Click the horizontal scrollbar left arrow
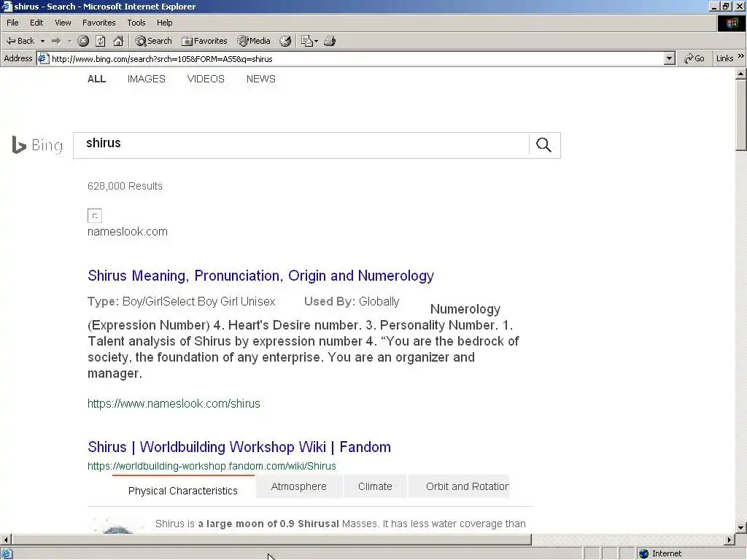The width and height of the screenshot is (747, 560). tap(6, 540)
